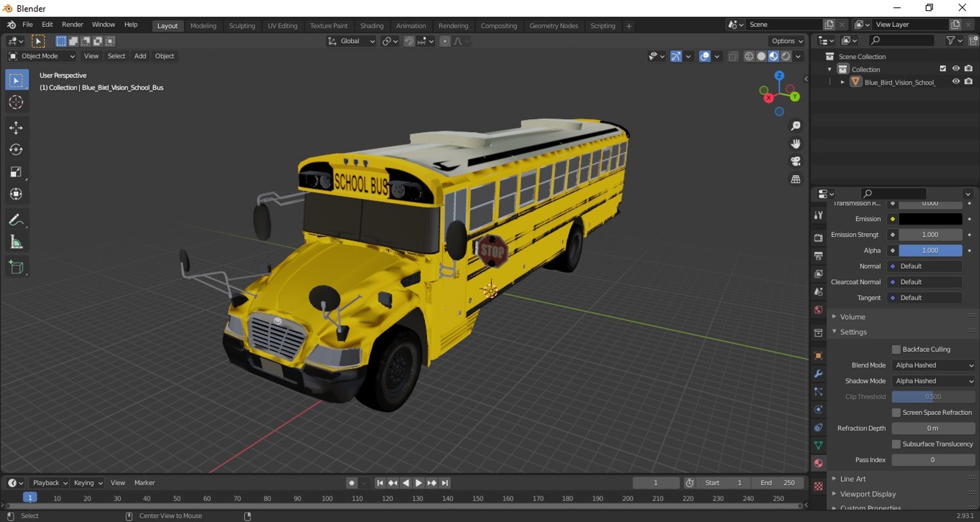Select the Annotate pencil tool
The image size is (980, 522).
16,220
